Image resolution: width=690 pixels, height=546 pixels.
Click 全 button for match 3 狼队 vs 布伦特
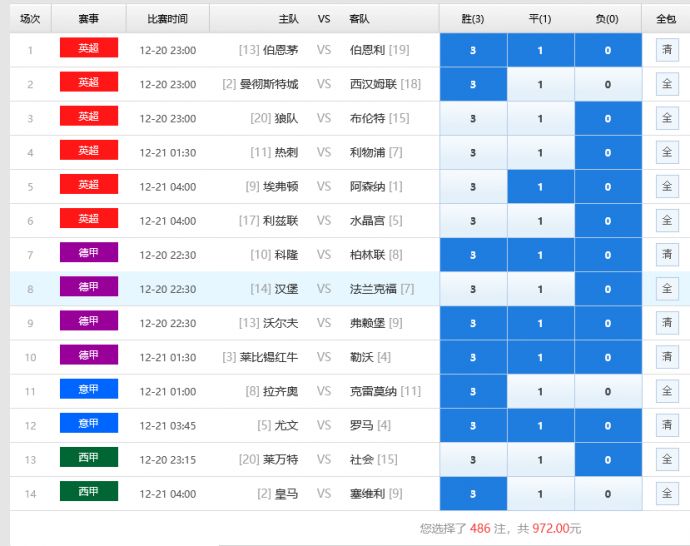667,118
